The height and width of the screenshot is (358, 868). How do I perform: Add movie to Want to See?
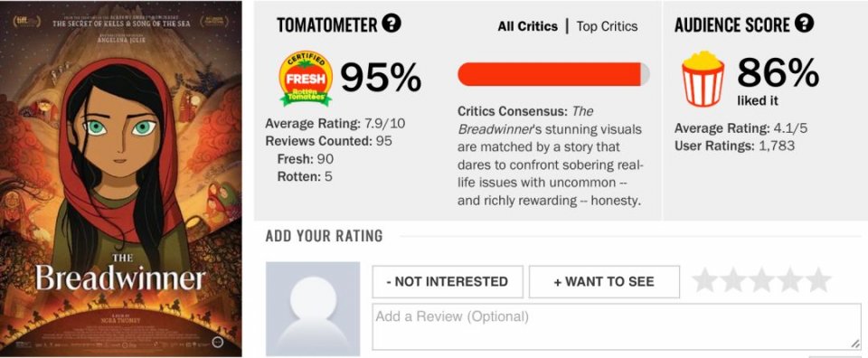(604, 282)
